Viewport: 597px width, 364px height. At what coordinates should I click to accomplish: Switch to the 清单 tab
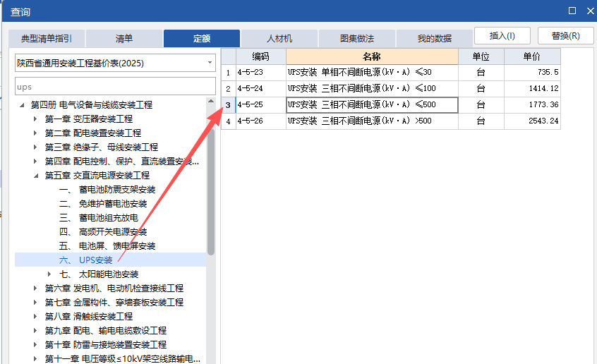pos(124,39)
